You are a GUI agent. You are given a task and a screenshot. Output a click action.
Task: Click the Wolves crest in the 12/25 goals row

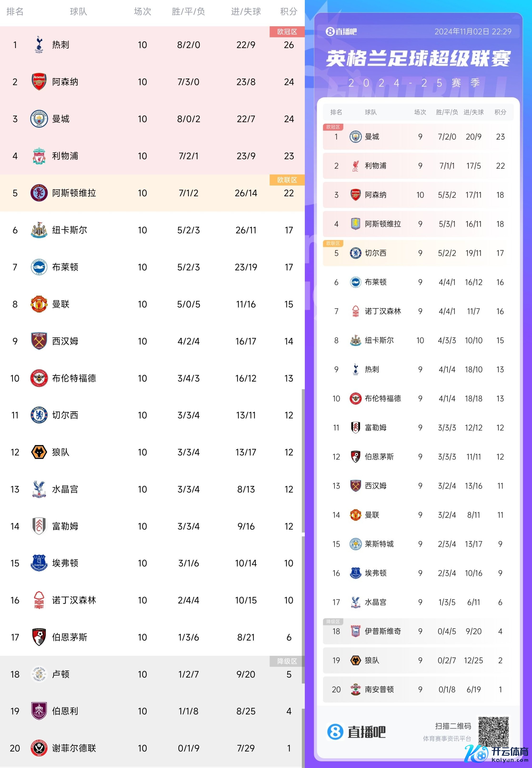pyautogui.click(x=355, y=660)
